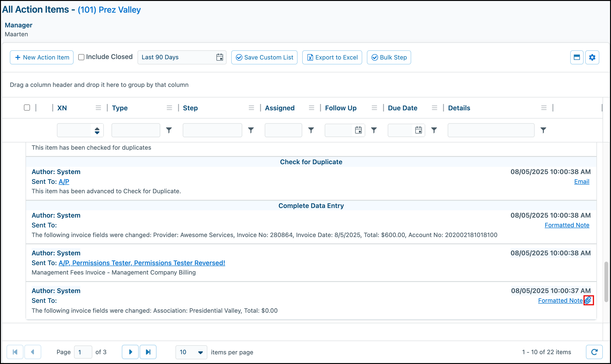Screen dimensions: 611x364
Task: Open the (101) Prez Valley link
Action: coord(109,10)
